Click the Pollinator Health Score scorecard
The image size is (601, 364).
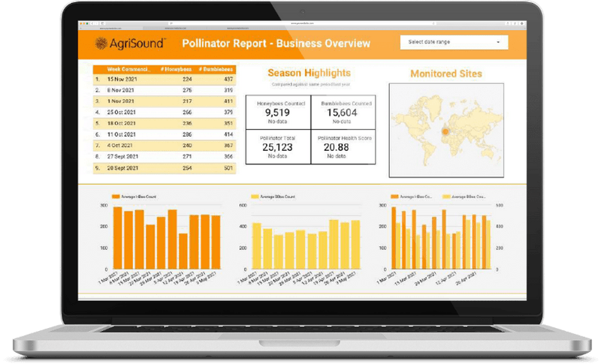pyautogui.click(x=342, y=147)
